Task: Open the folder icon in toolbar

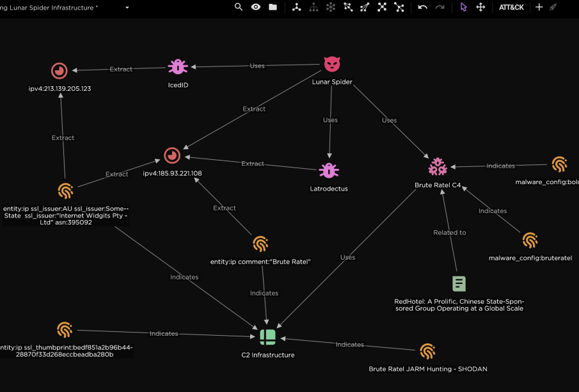Action: point(273,7)
